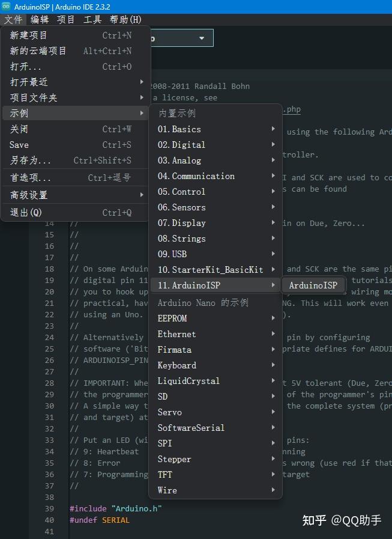Open the board selector dropdown arrow
This screenshot has height=539, width=392.
(x=202, y=38)
